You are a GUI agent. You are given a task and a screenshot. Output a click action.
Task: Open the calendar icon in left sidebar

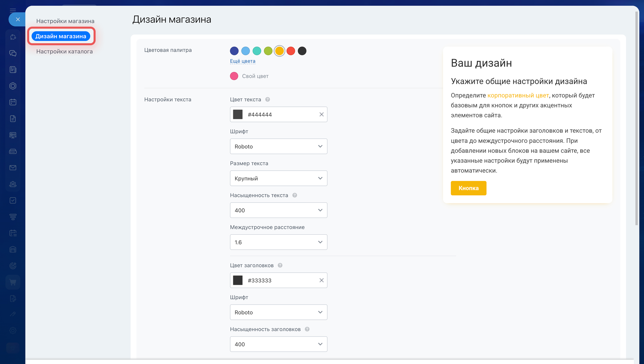[x=13, y=102]
